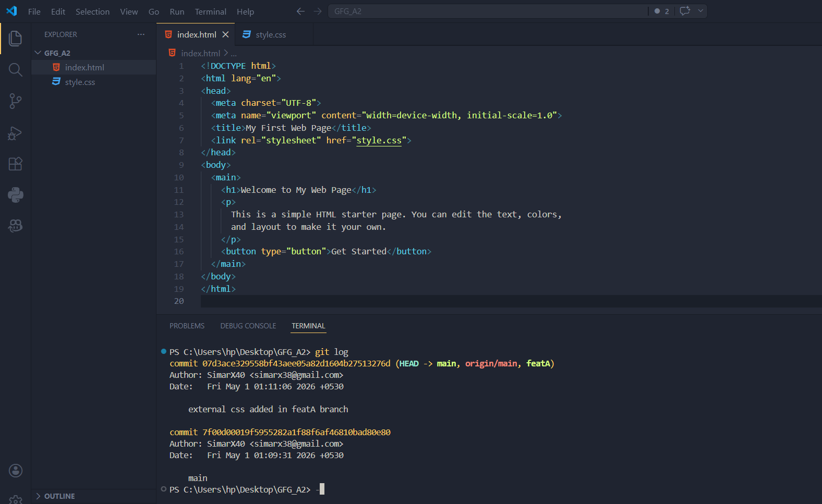Click the commit hash 7f00d00019f5955282a1f88f6af46810bad80e80
Viewport: 822px width, 504px height.
[x=296, y=432]
